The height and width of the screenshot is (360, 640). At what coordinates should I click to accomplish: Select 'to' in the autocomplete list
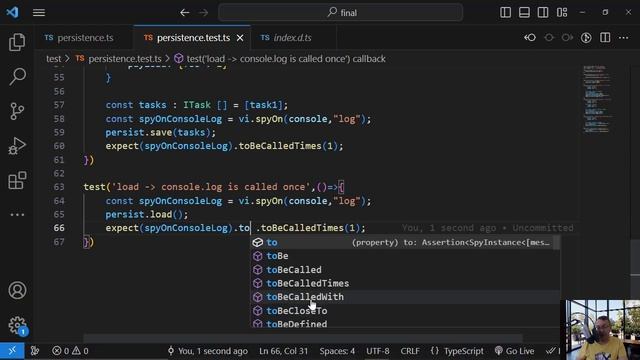405,242
